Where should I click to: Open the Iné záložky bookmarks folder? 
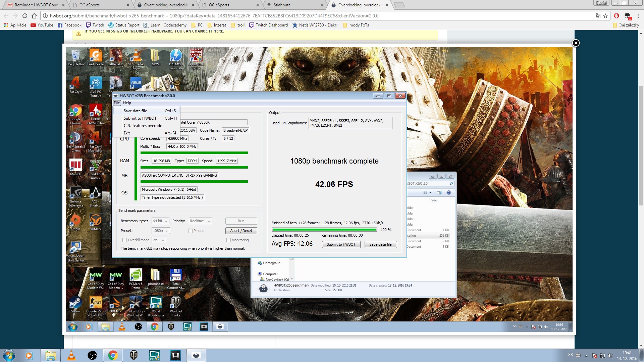pos(626,25)
